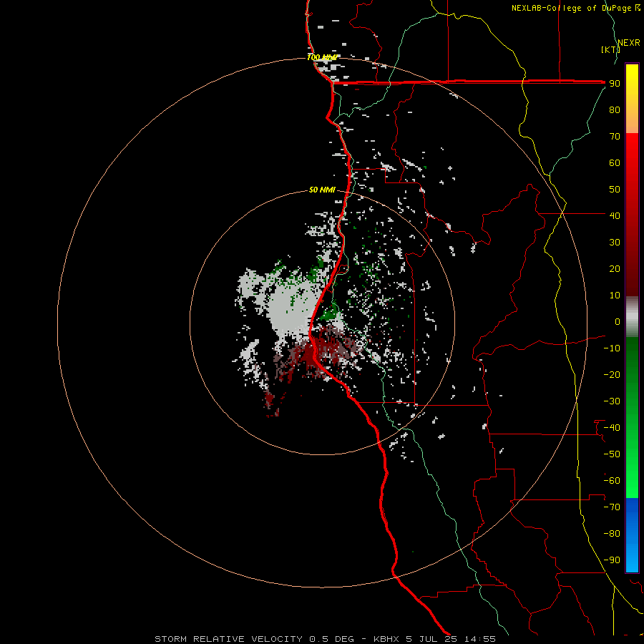Select the 20 value on velocity scale

[615, 269]
